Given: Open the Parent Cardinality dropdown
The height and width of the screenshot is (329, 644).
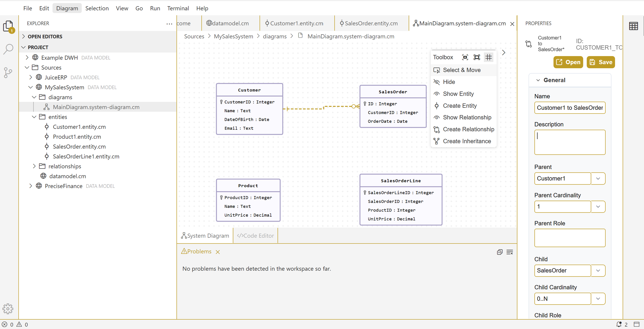Looking at the screenshot, I should pos(598,207).
